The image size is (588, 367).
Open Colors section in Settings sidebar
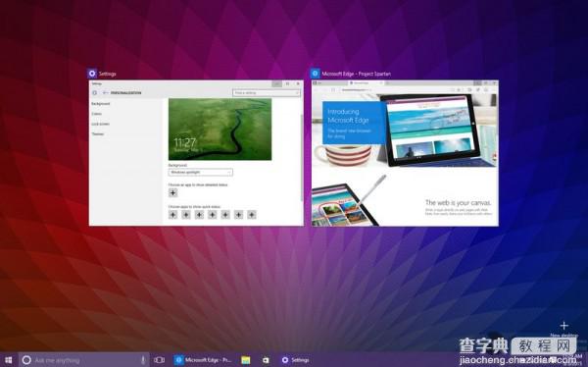click(97, 114)
